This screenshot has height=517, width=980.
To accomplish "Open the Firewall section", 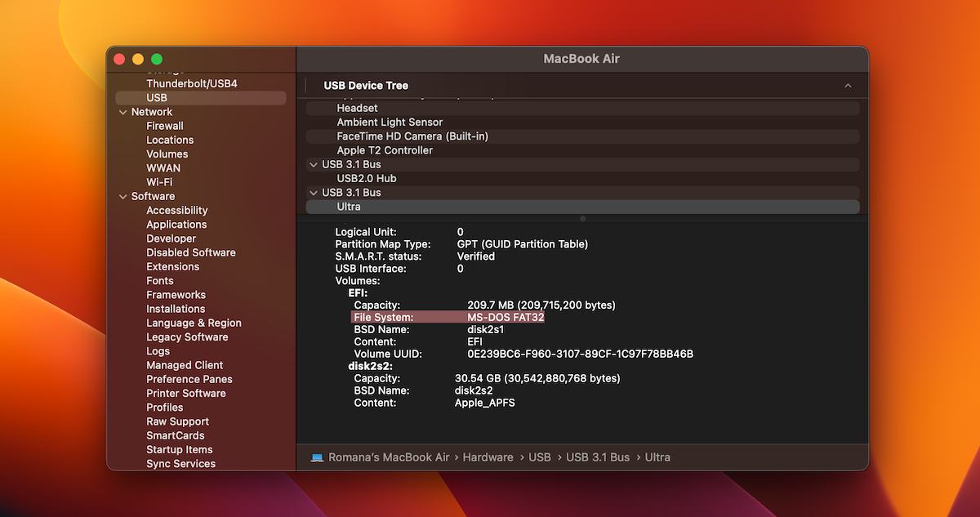I will 165,126.
